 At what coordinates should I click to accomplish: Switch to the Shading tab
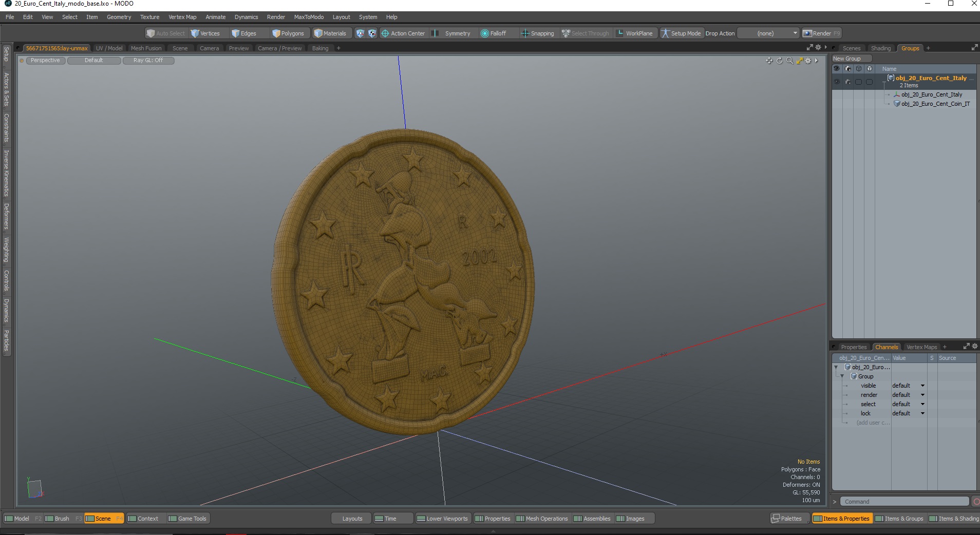880,48
